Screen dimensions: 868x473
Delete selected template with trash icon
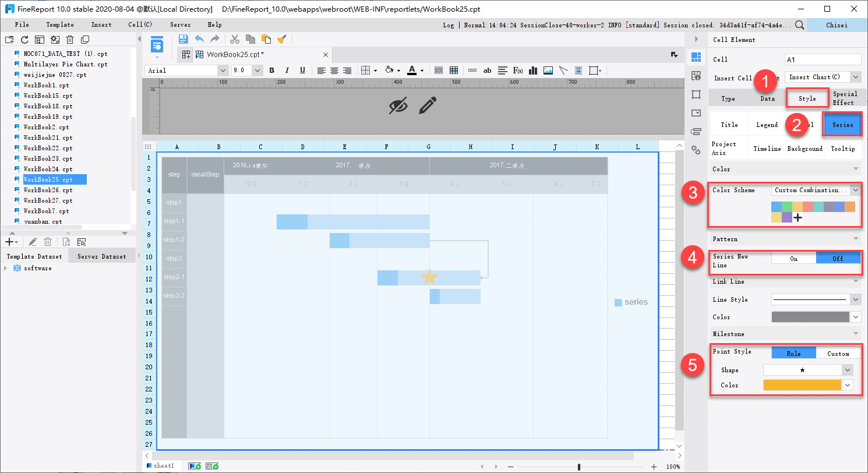tap(70, 40)
